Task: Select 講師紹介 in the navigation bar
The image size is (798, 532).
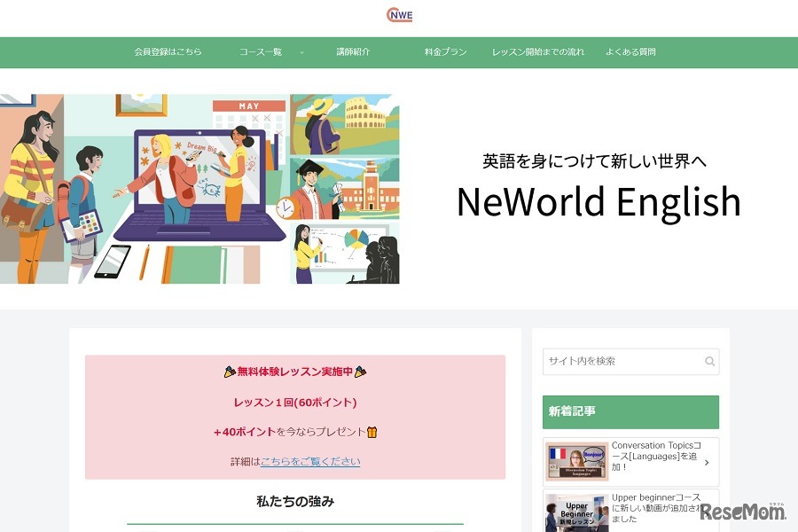Action: pyautogui.click(x=353, y=52)
